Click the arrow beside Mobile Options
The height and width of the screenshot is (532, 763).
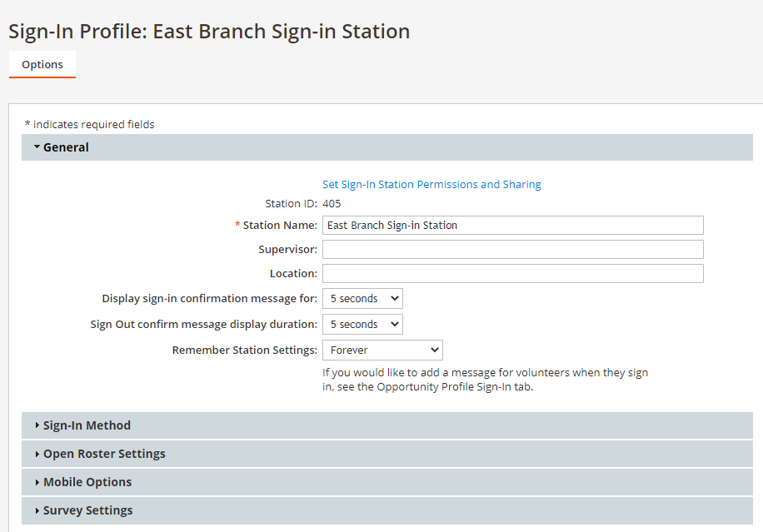pos(37,482)
